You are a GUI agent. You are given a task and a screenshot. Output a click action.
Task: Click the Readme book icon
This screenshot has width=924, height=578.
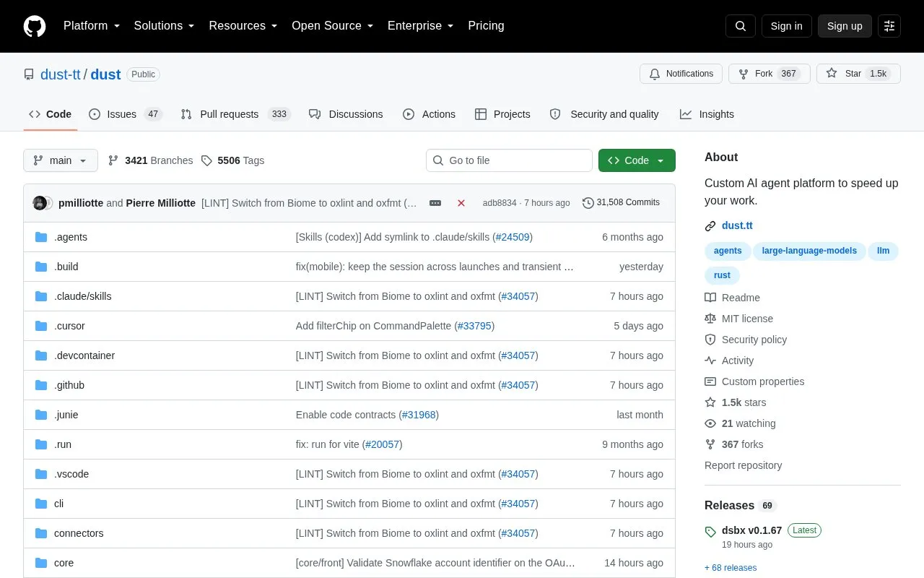coord(710,298)
